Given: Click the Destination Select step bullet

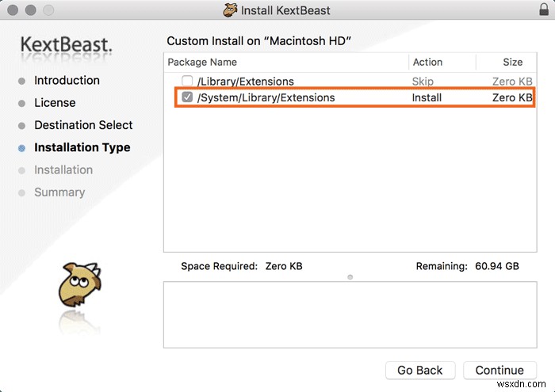Looking at the screenshot, I should (x=22, y=125).
